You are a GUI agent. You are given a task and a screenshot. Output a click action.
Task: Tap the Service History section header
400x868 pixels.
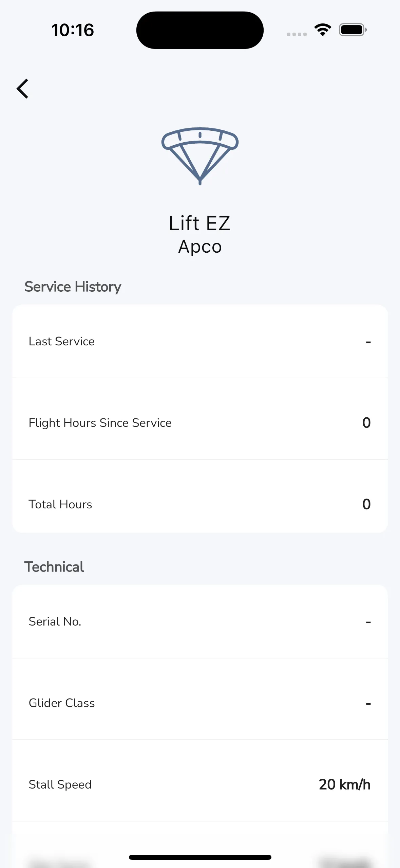point(73,287)
